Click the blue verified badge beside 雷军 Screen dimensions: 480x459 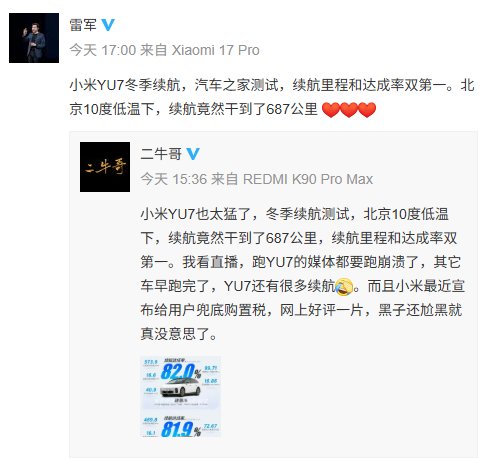[108, 25]
